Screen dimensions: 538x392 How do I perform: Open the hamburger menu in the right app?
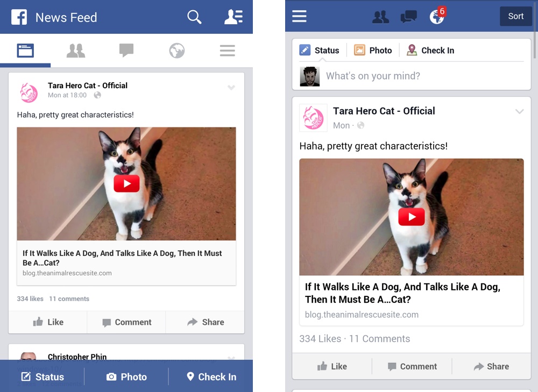(299, 16)
